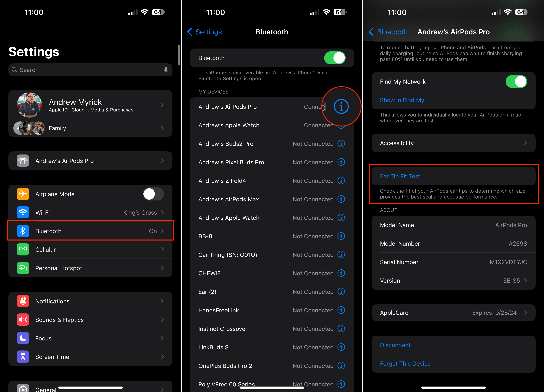
Task: Tap the Serial Number value M1X2VDTYJC
Action: (x=508, y=262)
